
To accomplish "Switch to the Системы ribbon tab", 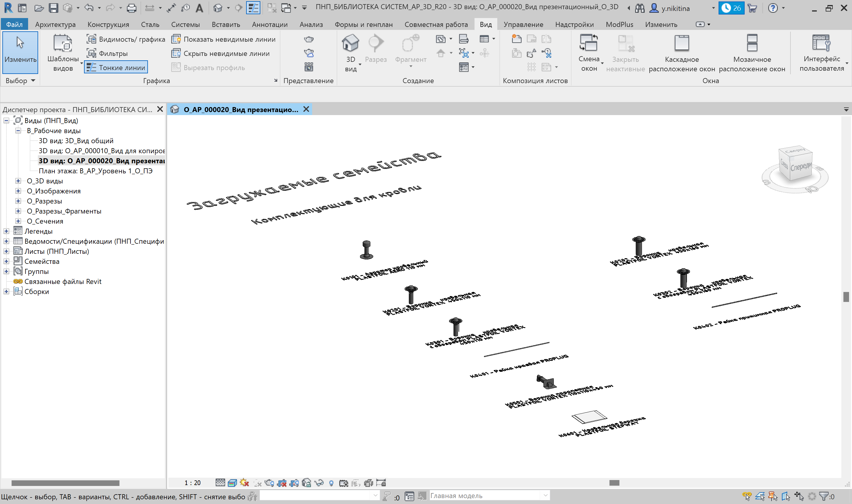I will pyautogui.click(x=185, y=25).
